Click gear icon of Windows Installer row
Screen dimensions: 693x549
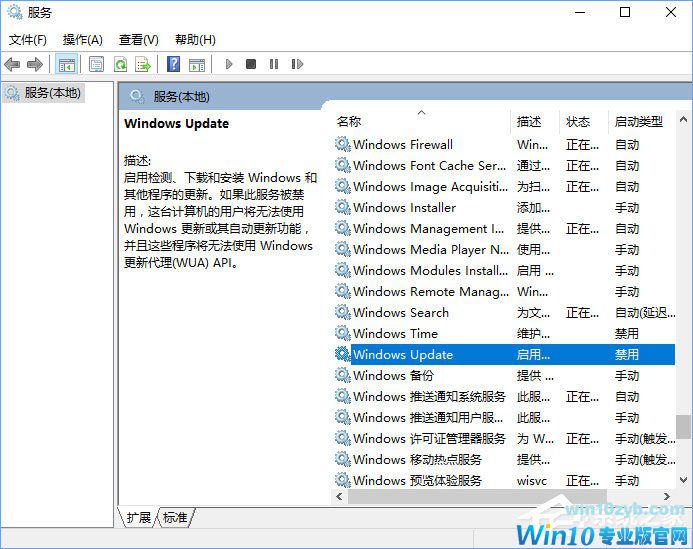tap(343, 207)
